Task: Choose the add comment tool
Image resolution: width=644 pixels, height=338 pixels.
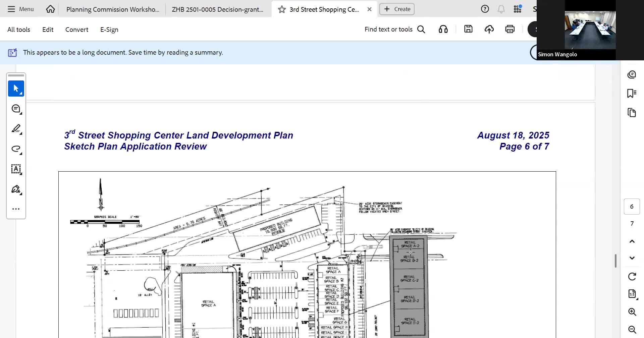Action: 16,109
